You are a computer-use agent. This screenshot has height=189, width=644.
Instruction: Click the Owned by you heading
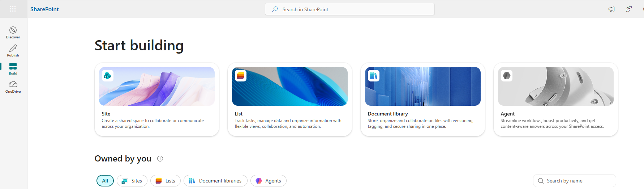point(123,159)
